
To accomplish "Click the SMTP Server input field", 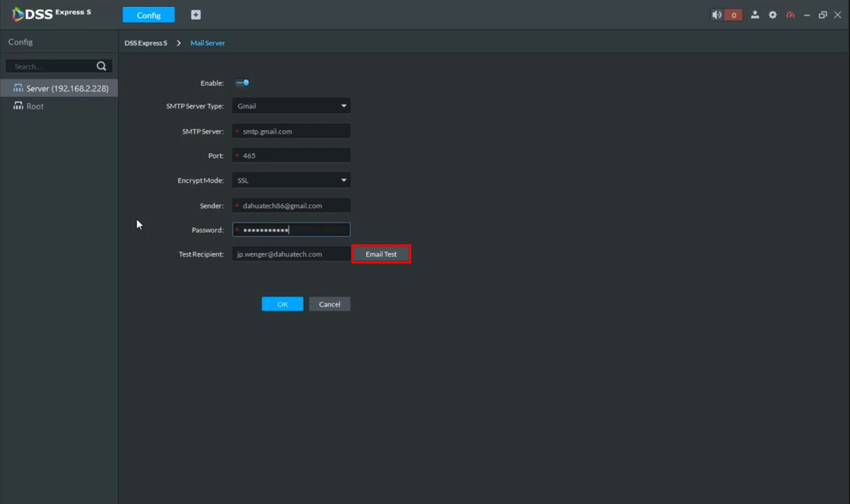I will pyautogui.click(x=291, y=131).
